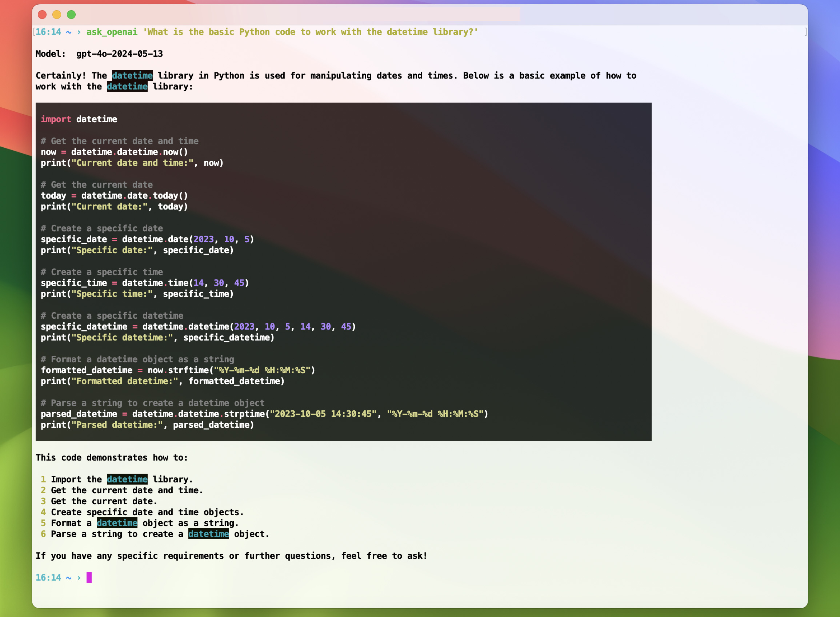The width and height of the screenshot is (840, 617).
Task: Click the 'formatted_datetime = now.strftime' line
Action: (x=178, y=370)
